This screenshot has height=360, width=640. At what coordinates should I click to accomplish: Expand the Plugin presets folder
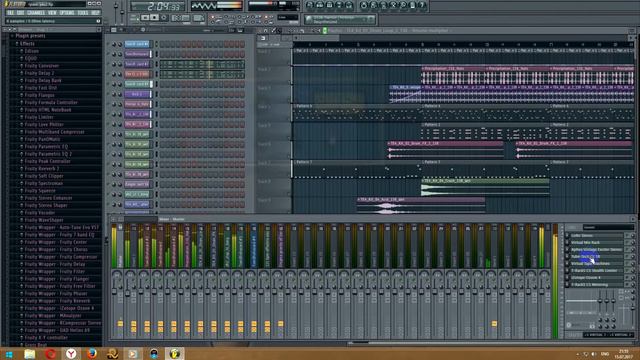(30, 36)
